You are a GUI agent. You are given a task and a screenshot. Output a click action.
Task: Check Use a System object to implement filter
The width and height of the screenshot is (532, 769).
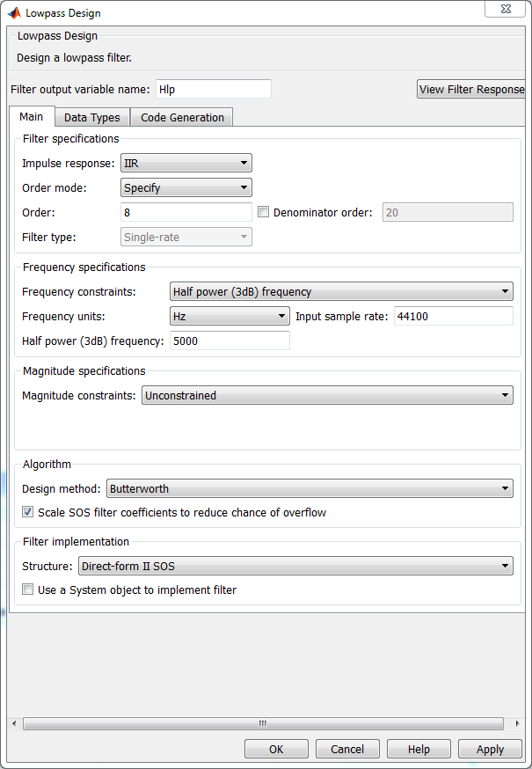click(28, 590)
